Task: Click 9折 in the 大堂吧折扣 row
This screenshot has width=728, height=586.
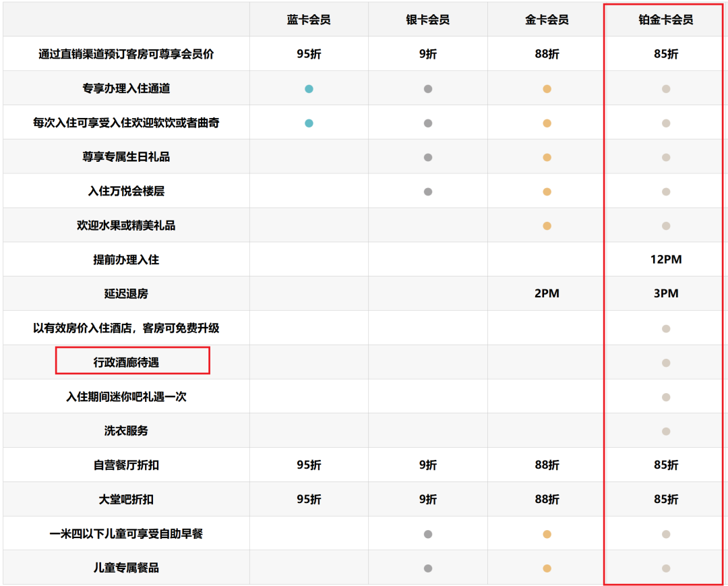Action: tap(428, 500)
